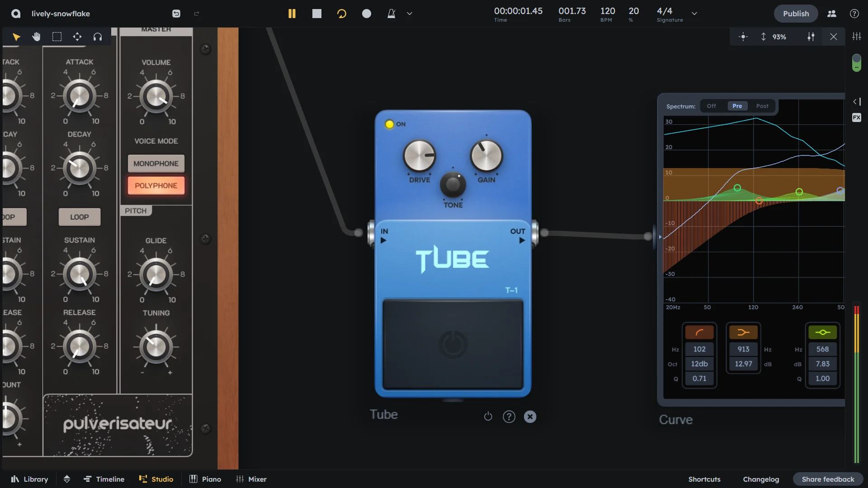The height and width of the screenshot is (488, 868).
Task: Switch voice mode to MONOPHONE
Action: (156, 163)
